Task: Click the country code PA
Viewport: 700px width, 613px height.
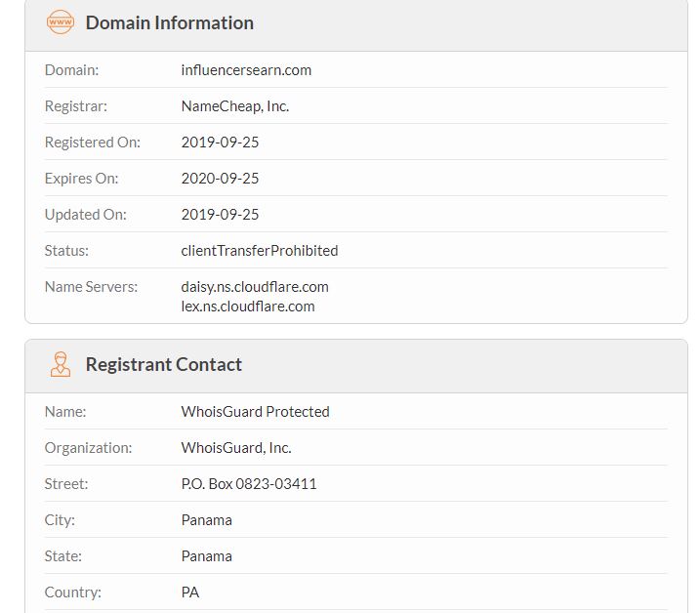Action: point(190,593)
